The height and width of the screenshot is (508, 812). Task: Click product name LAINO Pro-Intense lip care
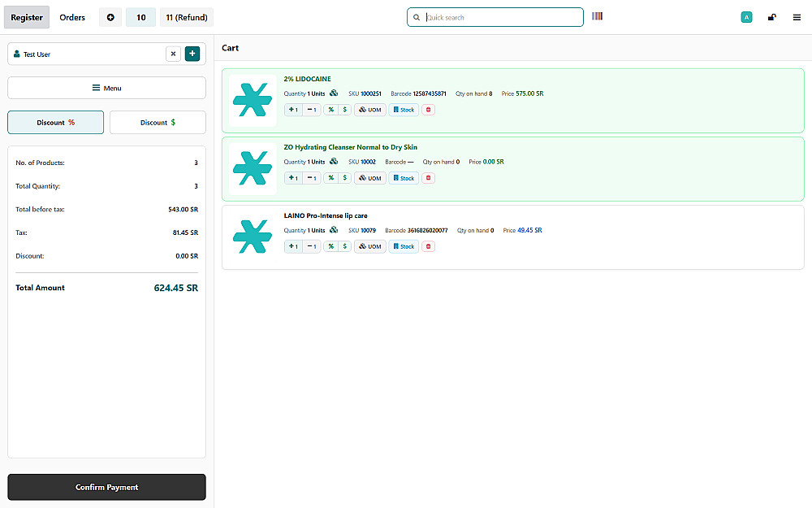326,216
